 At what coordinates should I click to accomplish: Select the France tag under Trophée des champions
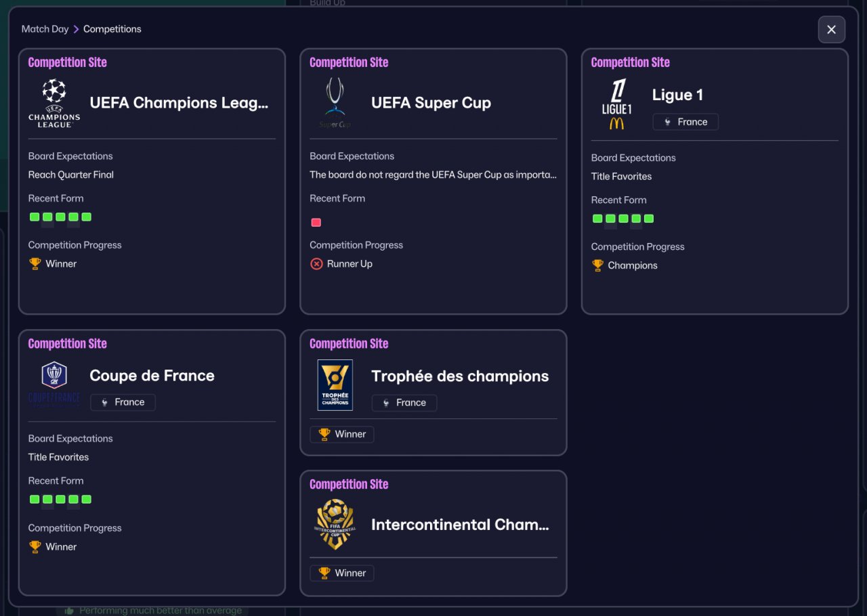coord(404,403)
